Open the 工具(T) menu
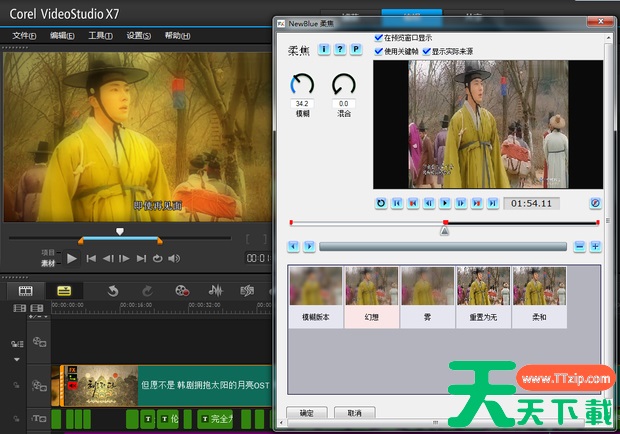The height and width of the screenshot is (434, 620). (x=100, y=36)
